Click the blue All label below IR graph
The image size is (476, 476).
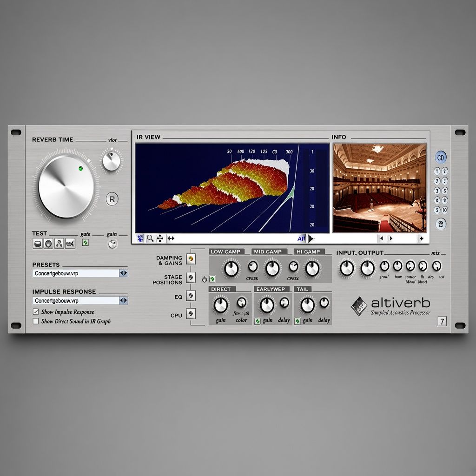pyautogui.click(x=301, y=238)
